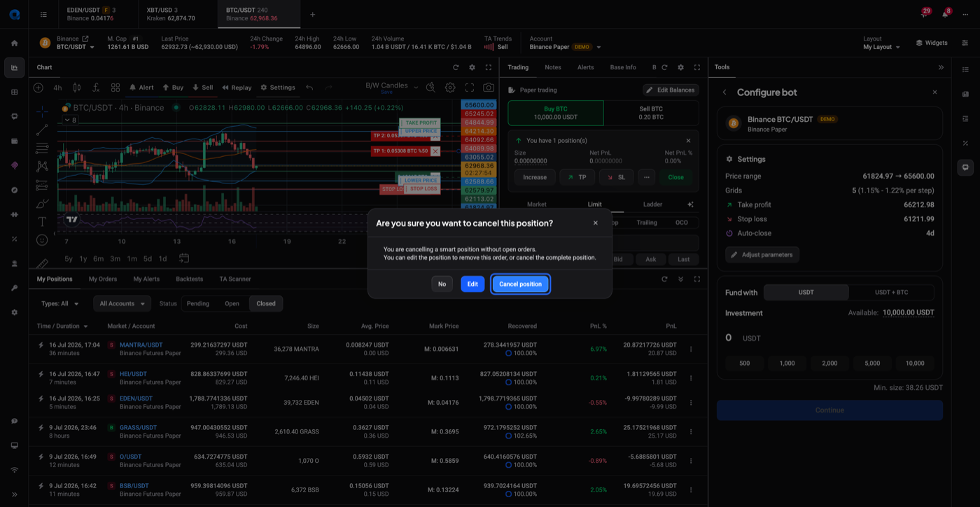
Task: Open notifications bell showing 8
Action: (945, 14)
